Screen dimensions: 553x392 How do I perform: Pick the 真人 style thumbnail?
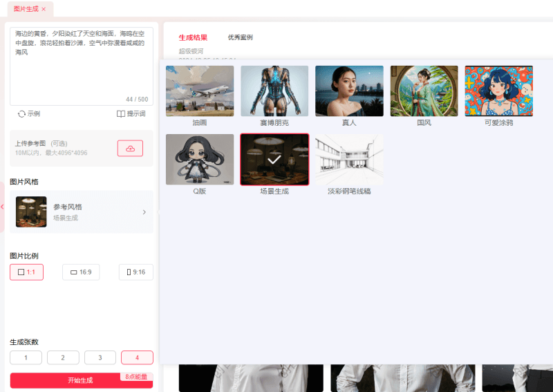pos(349,91)
